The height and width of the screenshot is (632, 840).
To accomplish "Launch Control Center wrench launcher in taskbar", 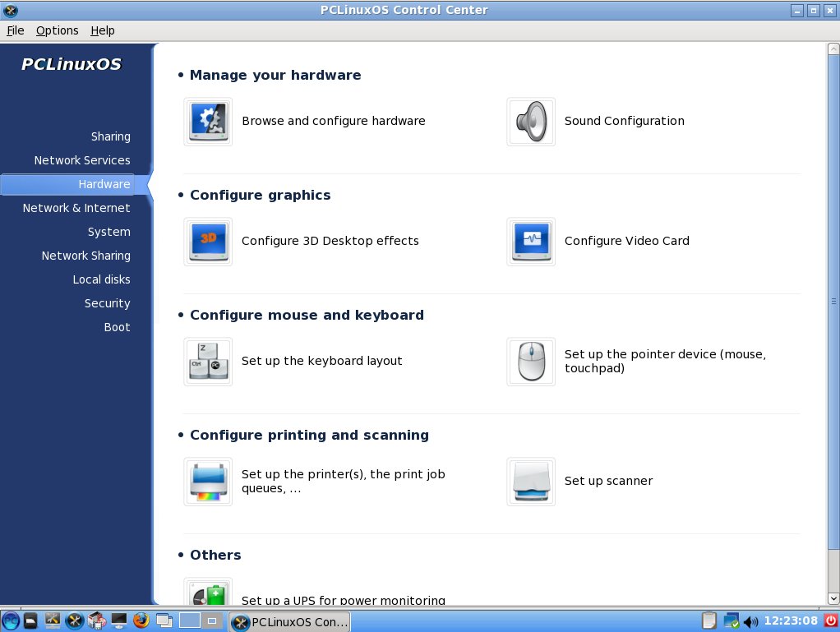I will click(75, 621).
